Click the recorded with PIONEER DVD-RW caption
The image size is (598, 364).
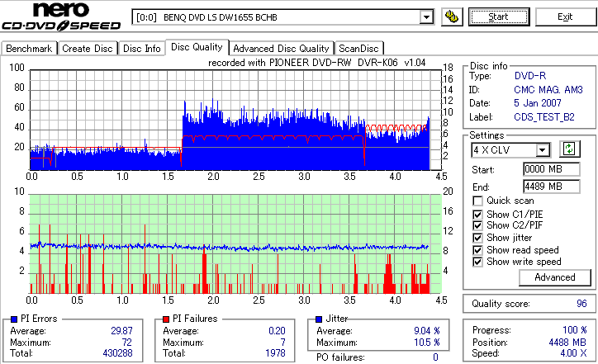[x=316, y=63]
